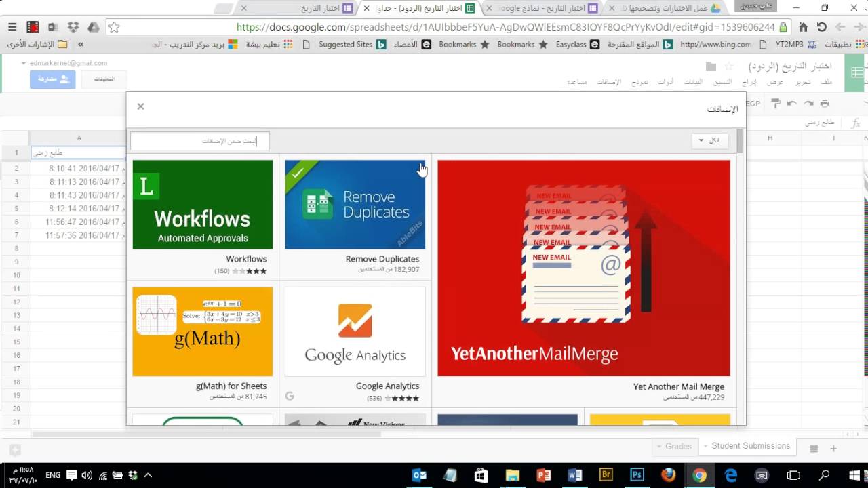Close the add-ons dialog with the X
868x488 pixels.
140,106
